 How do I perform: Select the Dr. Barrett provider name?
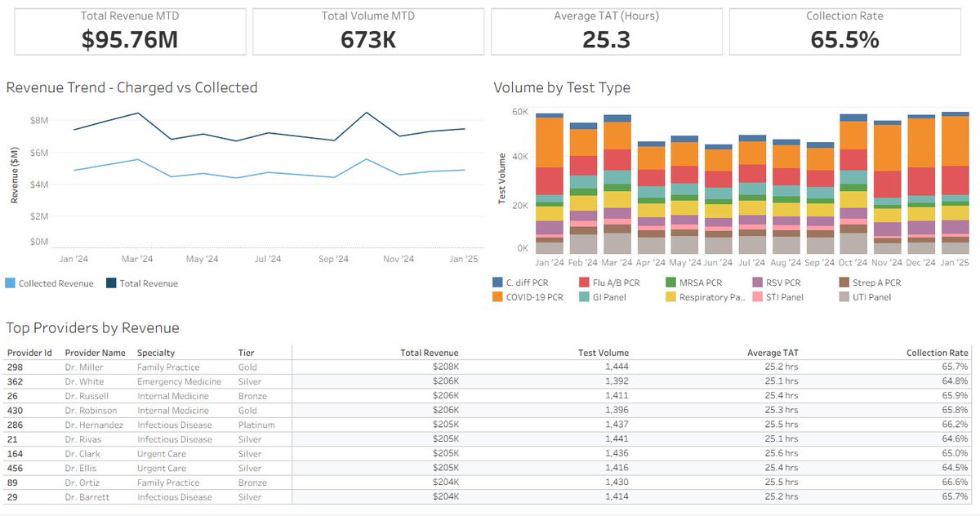click(x=87, y=497)
